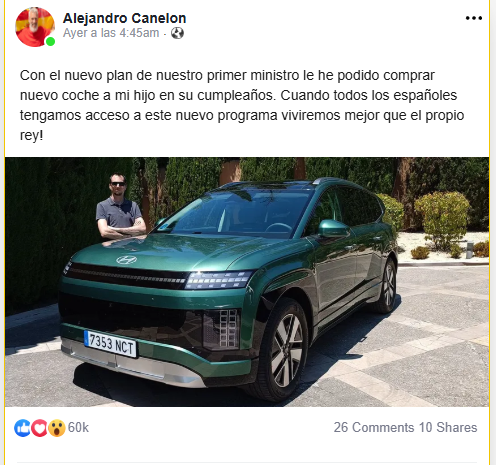This screenshot has width=496, height=465.
Task: Click the yellow Wow reaction emoji
Action: (56, 428)
